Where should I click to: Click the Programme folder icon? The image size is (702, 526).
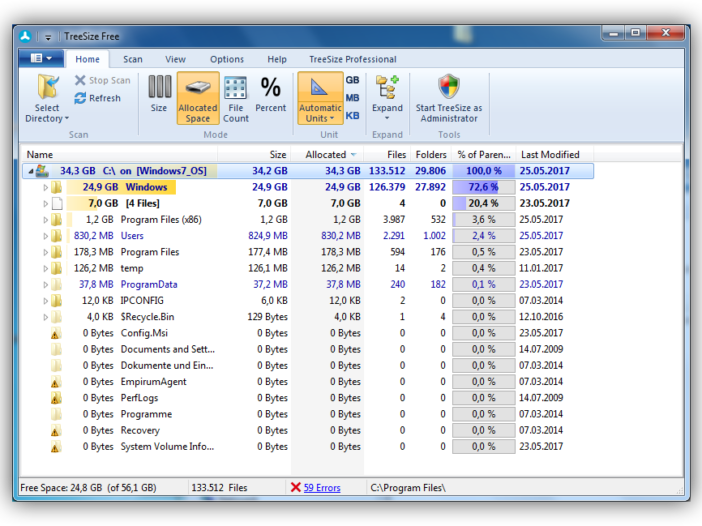tap(56, 414)
